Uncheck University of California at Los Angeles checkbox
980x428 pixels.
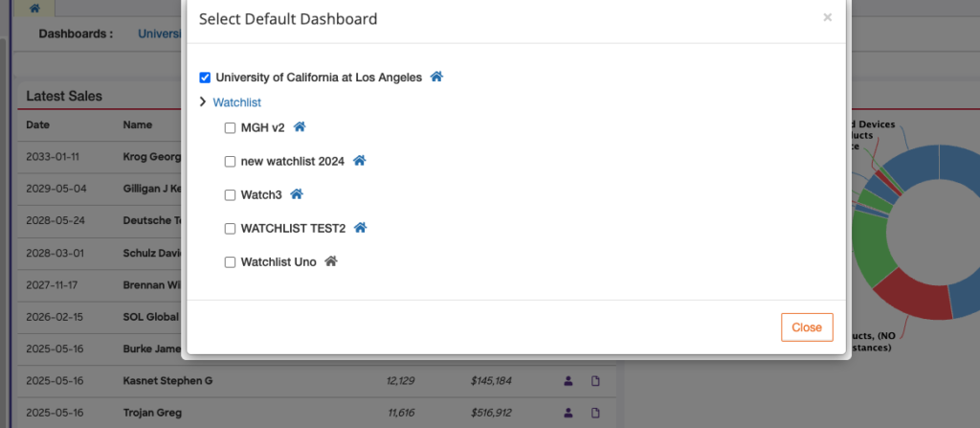pos(205,78)
